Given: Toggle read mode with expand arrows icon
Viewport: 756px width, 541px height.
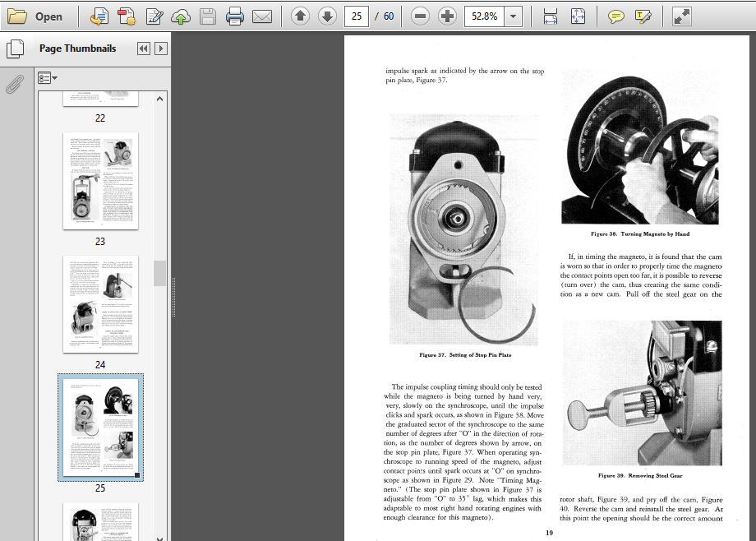Looking at the screenshot, I should tap(681, 16).
